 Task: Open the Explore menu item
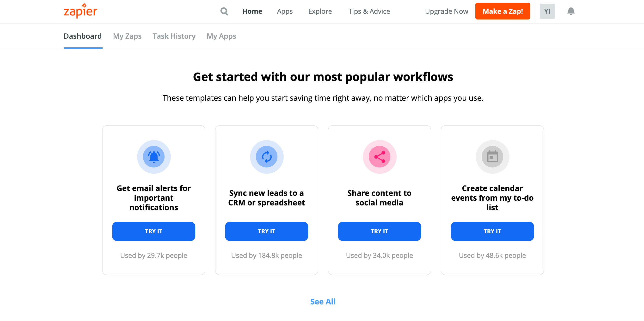320,11
